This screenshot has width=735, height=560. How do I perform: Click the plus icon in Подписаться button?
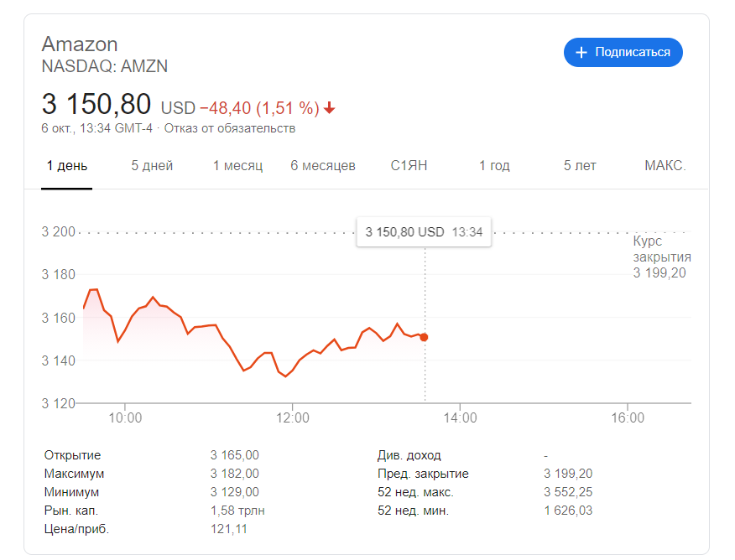[581, 53]
